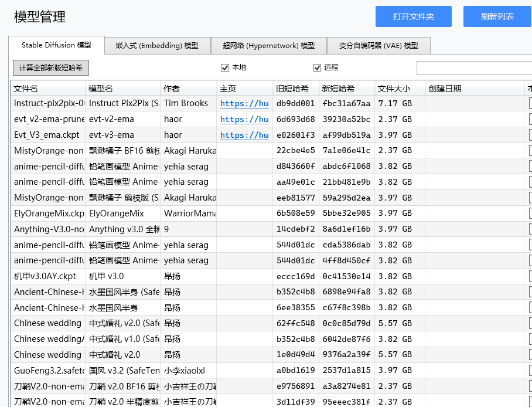Open the Instruct Pix2Pix homepage link
This screenshot has width=532, height=407.
[x=244, y=104]
